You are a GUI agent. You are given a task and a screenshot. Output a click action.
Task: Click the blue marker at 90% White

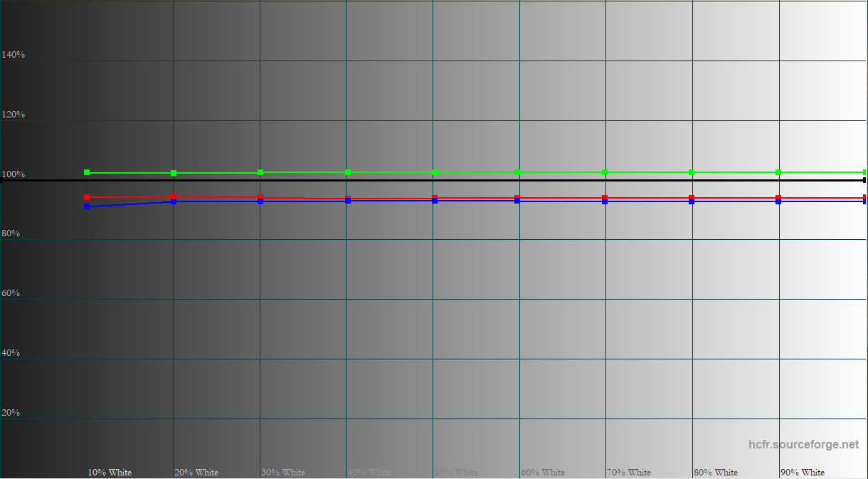point(778,201)
